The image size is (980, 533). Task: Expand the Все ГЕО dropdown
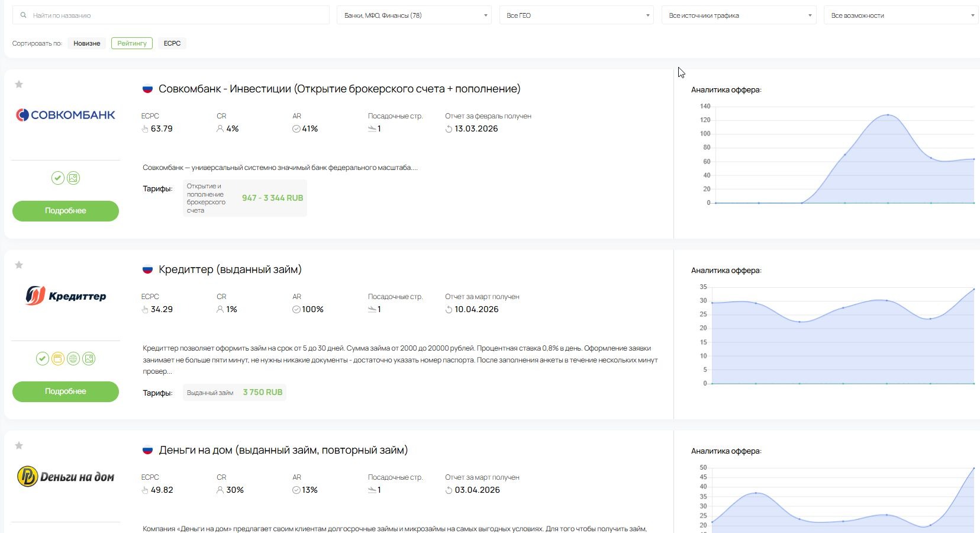[x=576, y=15]
